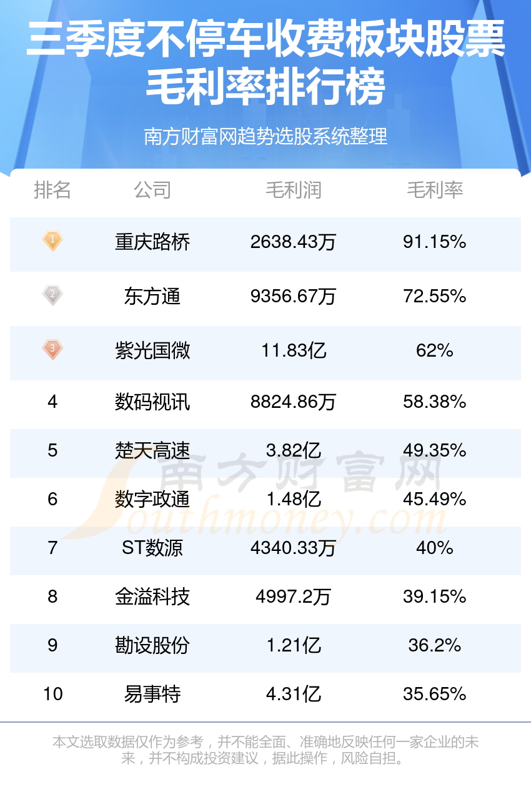Click the 南方财富网趋势选股系统整理 subtitle
Image resolution: width=531 pixels, height=812 pixels.
(x=265, y=136)
